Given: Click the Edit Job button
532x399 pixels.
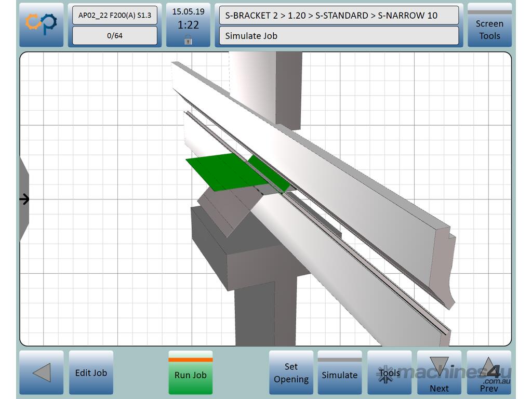Looking at the screenshot, I should (x=91, y=373).
